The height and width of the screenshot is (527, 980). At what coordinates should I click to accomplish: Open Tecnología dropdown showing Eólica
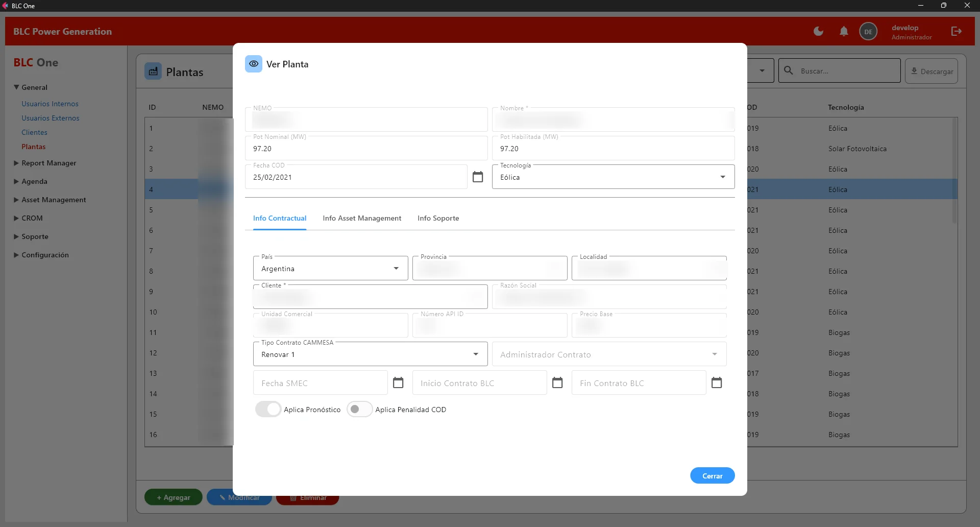pyautogui.click(x=613, y=177)
